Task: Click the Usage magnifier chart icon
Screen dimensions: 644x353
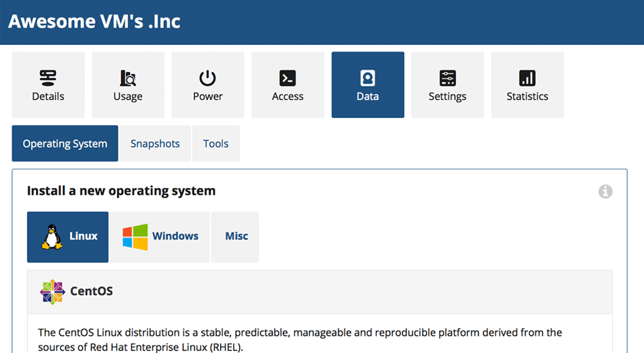Action: click(128, 77)
